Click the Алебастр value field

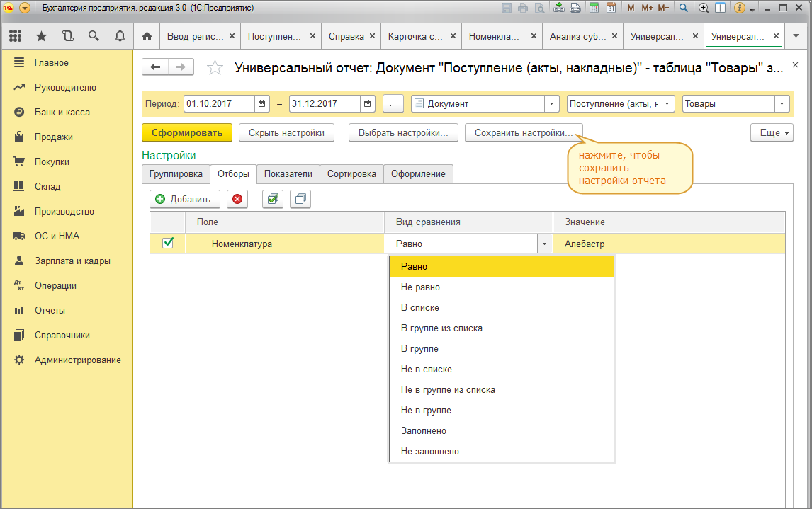(666, 244)
